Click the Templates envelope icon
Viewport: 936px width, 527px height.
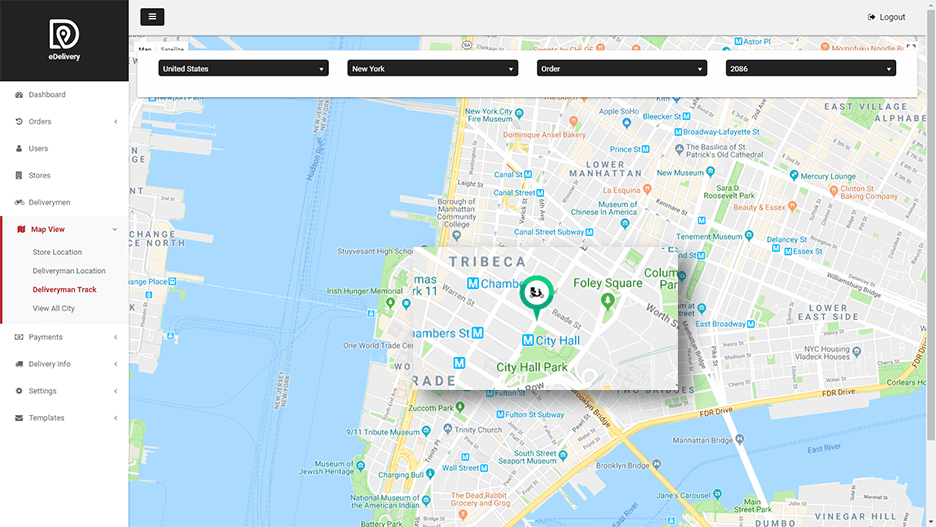(19, 418)
